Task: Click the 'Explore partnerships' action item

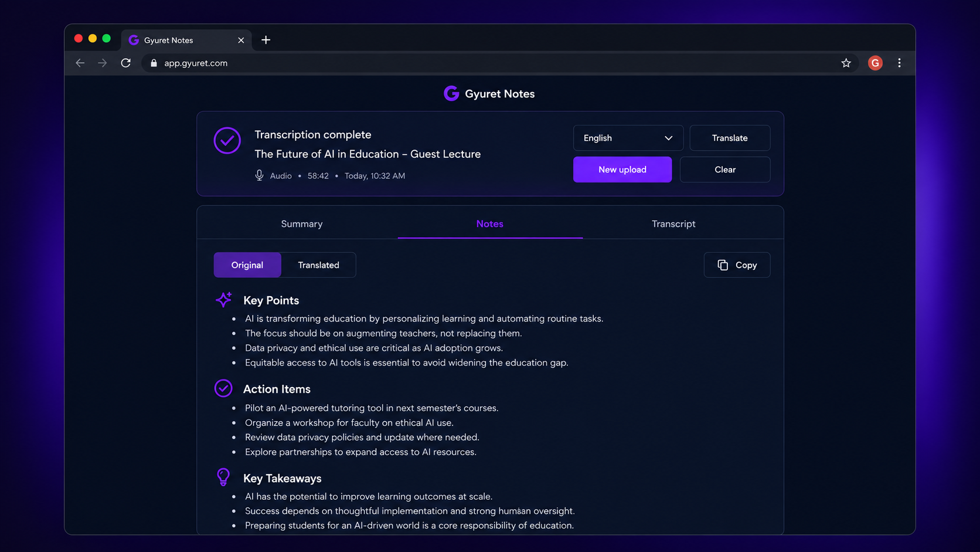Action: 360,452
